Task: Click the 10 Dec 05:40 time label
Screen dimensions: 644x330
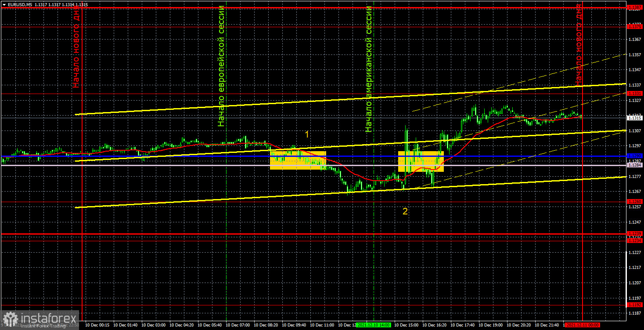Action: 210,325
